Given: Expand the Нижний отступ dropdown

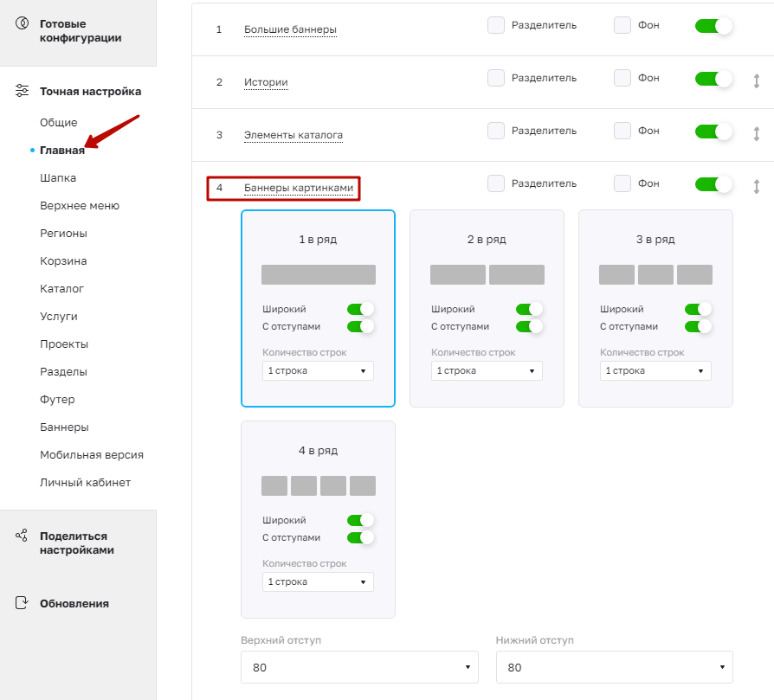Looking at the screenshot, I should coord(615,667).
